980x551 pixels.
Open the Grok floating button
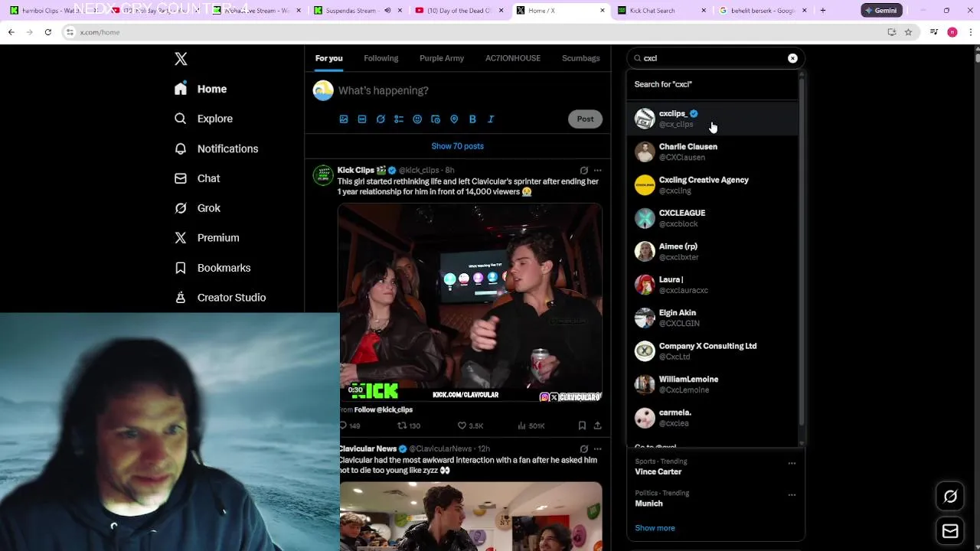coord(950,497)
